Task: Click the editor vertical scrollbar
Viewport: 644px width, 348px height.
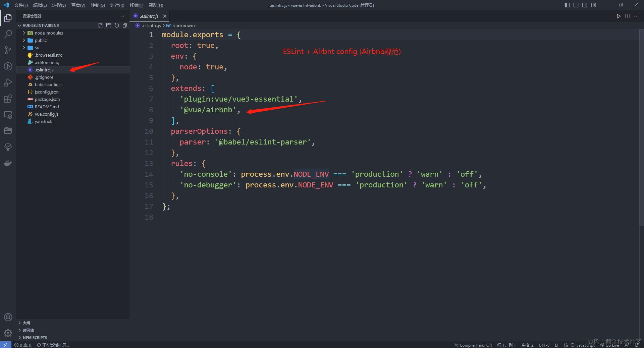Action: 642,127
